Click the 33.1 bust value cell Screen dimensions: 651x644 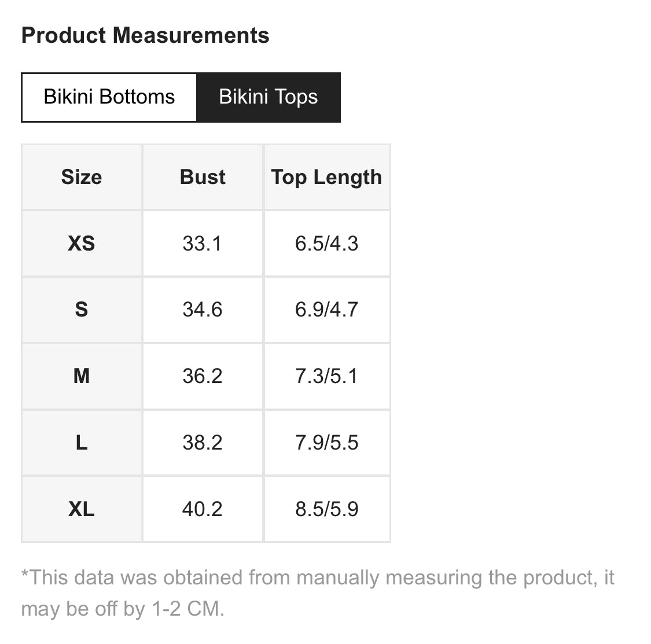pos(203,244)
